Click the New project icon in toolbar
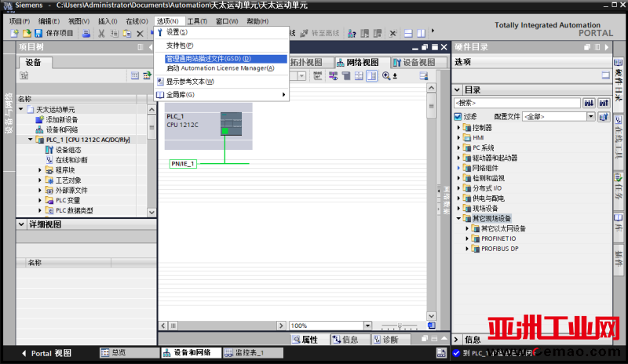This screenshot has height=364, width=628. pyautogui.click(x=14, y=33)
